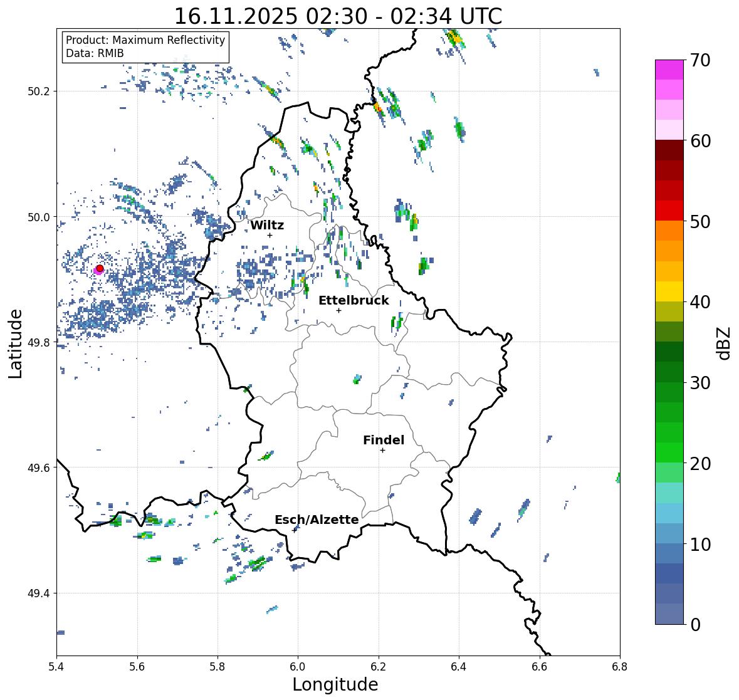Click the dBZ colorbar label
The image size is (739, 700).
pos(724,343)
